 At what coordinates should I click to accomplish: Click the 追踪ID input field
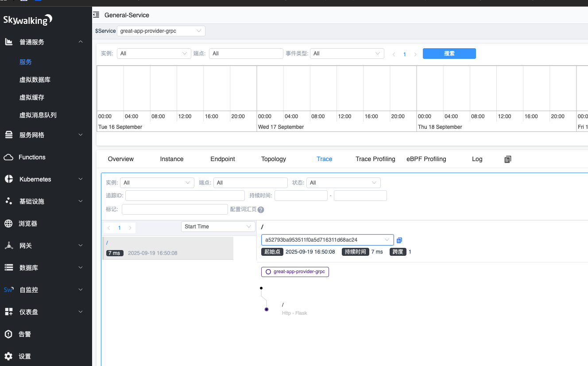(x=185, y=196)
